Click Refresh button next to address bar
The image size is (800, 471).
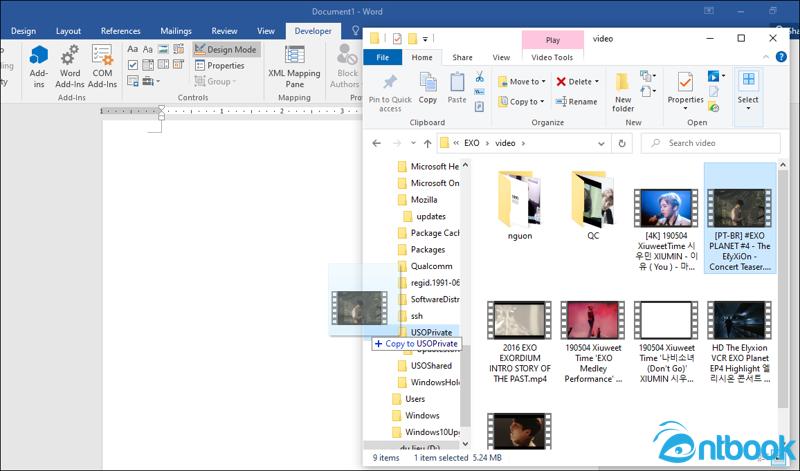(622, 143)
